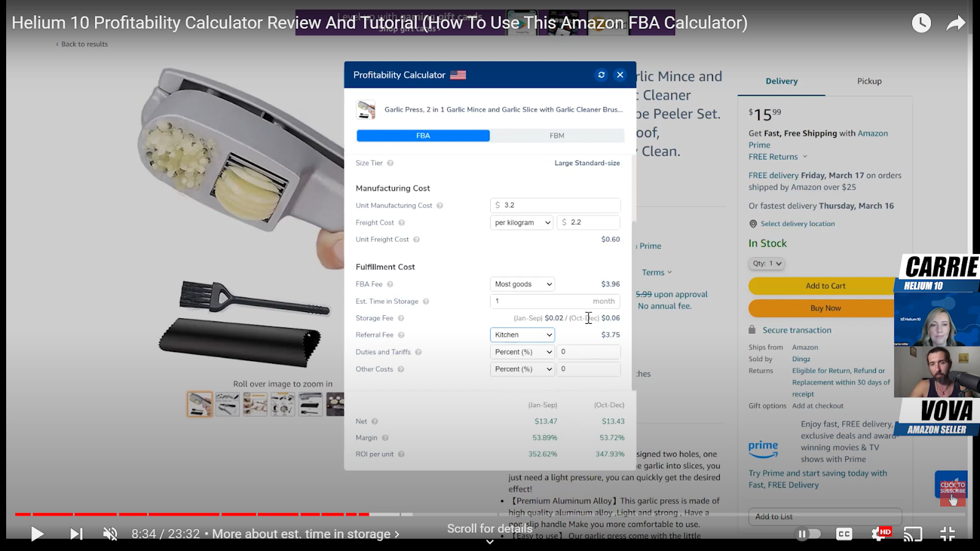
Task: Toggle the autoplay switch
Action: click(808, 534)
